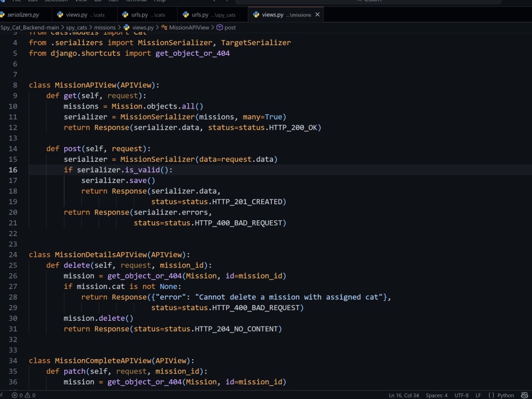Click line number 16 in the gutter

pyautogui.click(x=13, y=170)
